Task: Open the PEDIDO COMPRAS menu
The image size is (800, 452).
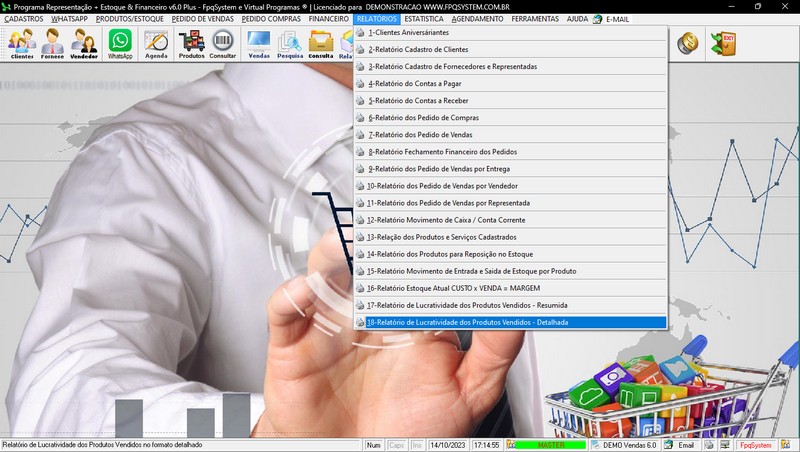Action: tap(271, 19)
